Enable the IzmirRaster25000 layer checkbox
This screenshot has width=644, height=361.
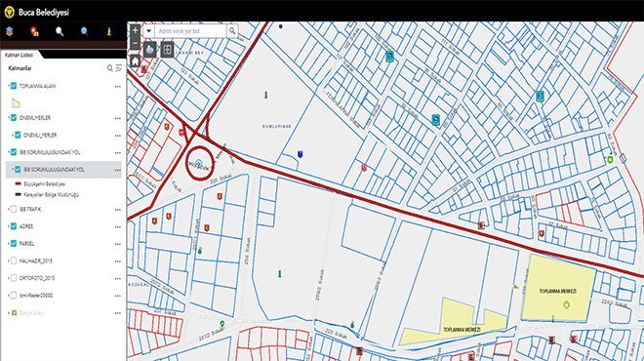[14, 296]
